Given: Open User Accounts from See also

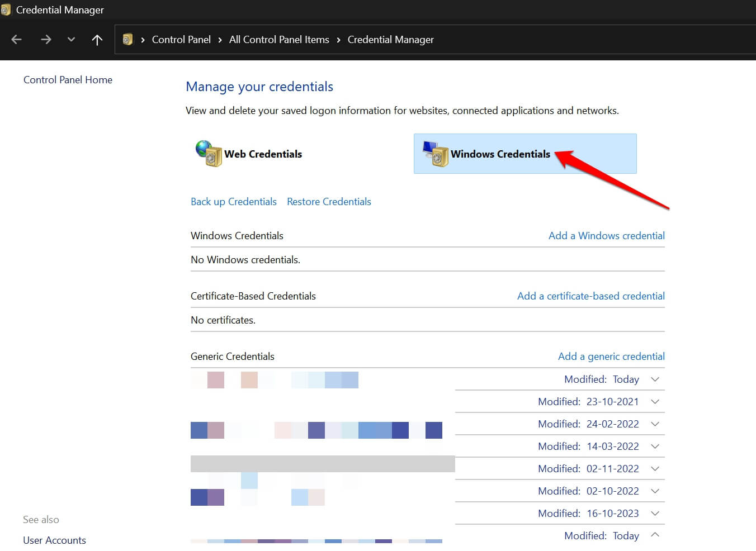Looking at the screenshot, I should click(54, 540).
